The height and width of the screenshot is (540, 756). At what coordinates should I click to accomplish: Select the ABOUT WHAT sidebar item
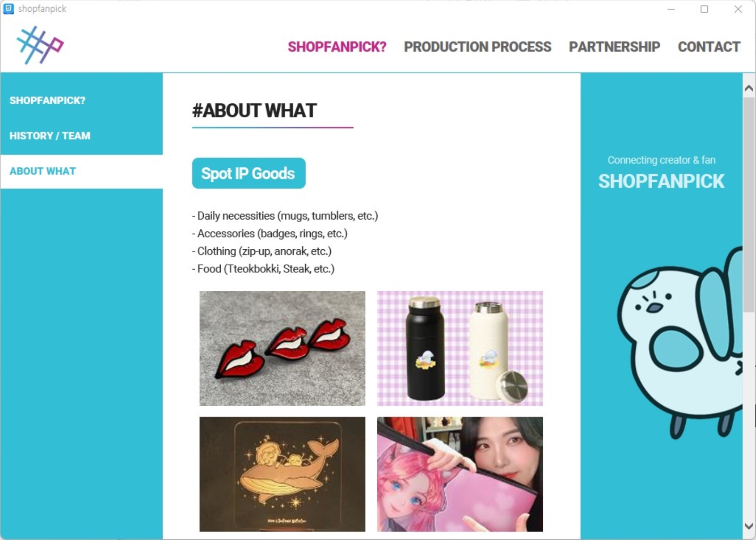point(82,171)
